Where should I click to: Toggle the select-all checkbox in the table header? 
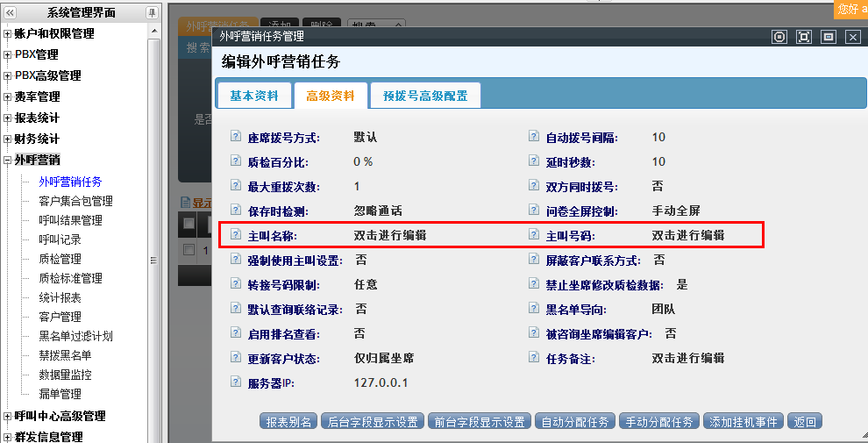189,223
